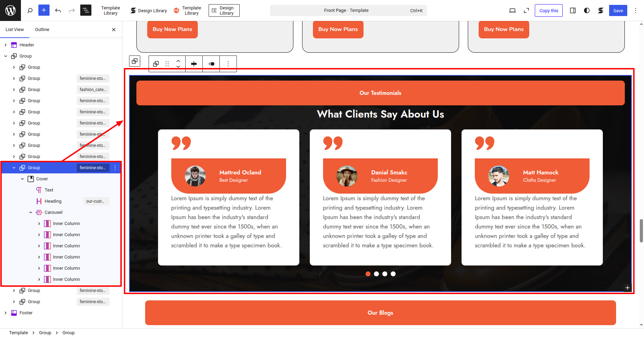Screen dimensions: 644x337
Task: Click the WordPress logo icon
Action: point(10,10)
